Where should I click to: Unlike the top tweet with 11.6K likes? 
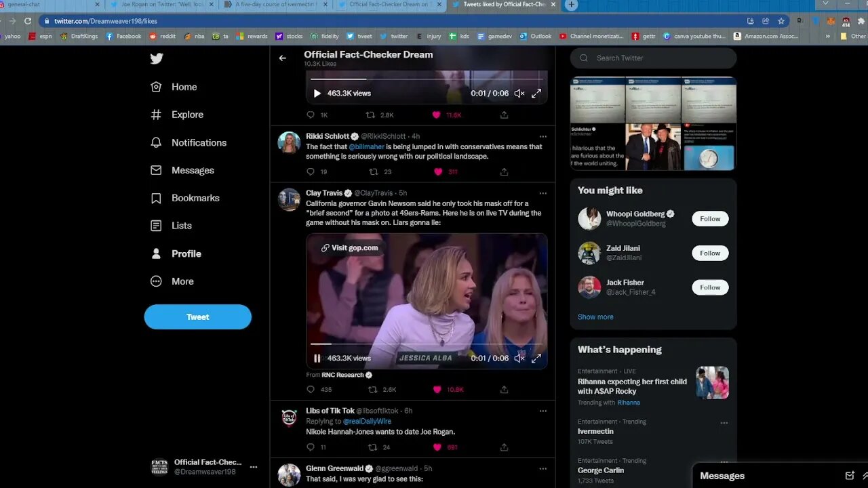click(437, 115)
